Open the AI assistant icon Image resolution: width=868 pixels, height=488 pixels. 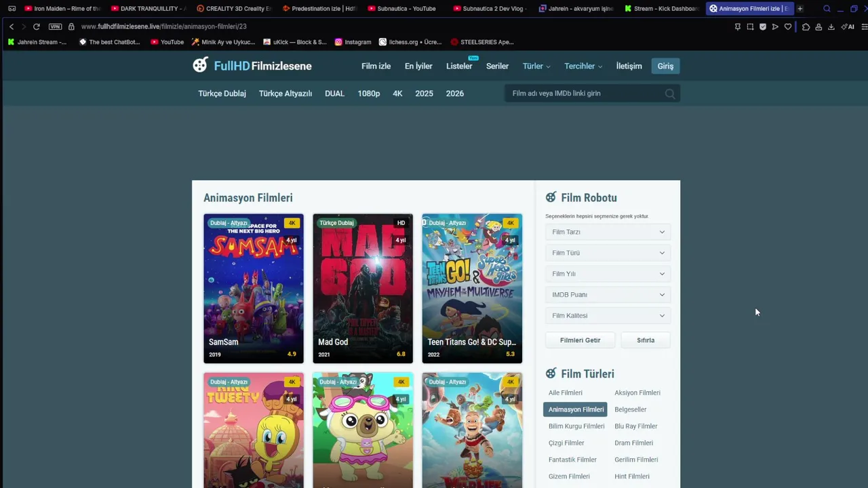[848, 27]
